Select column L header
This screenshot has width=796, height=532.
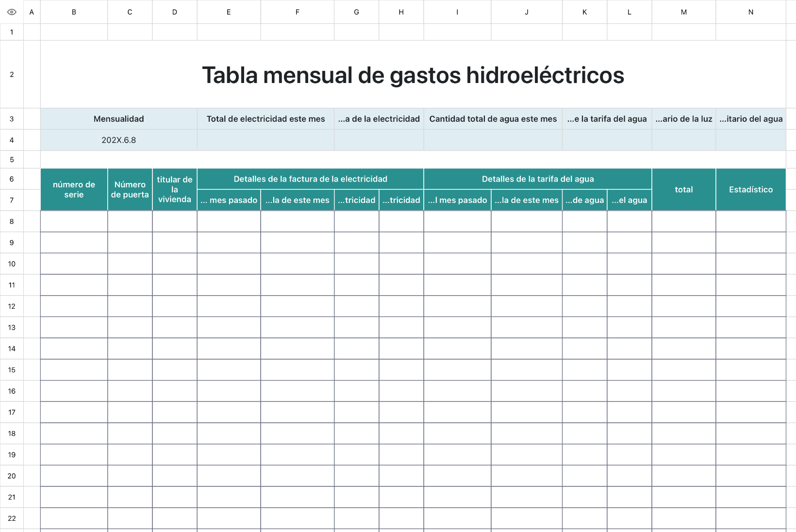coord(630,12)
